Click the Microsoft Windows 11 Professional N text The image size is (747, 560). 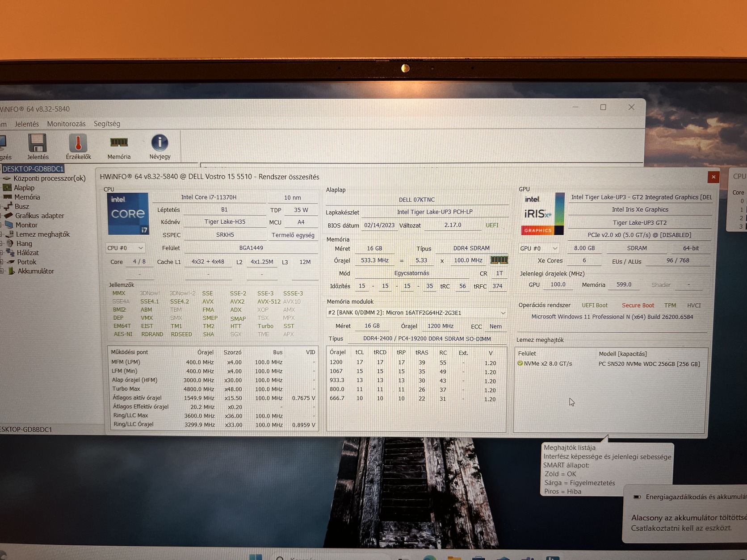[x=612, y=317]
